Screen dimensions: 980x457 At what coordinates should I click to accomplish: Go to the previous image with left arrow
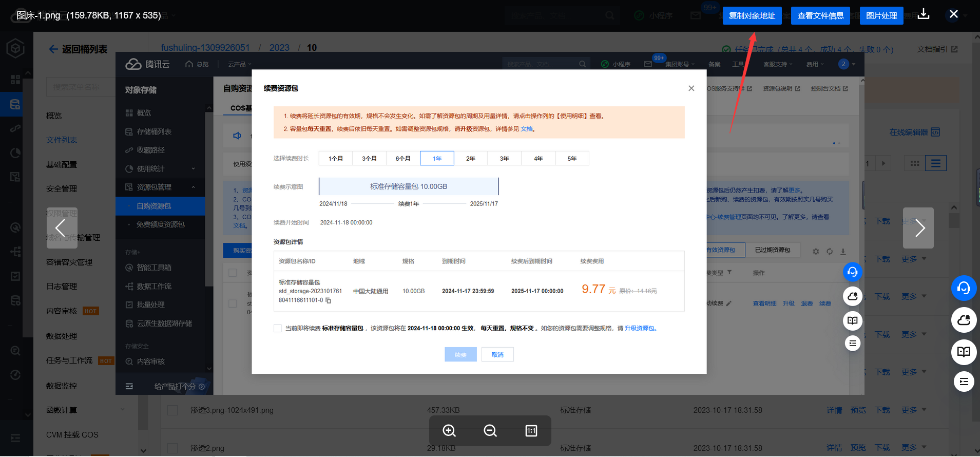(x=62, y=228)
